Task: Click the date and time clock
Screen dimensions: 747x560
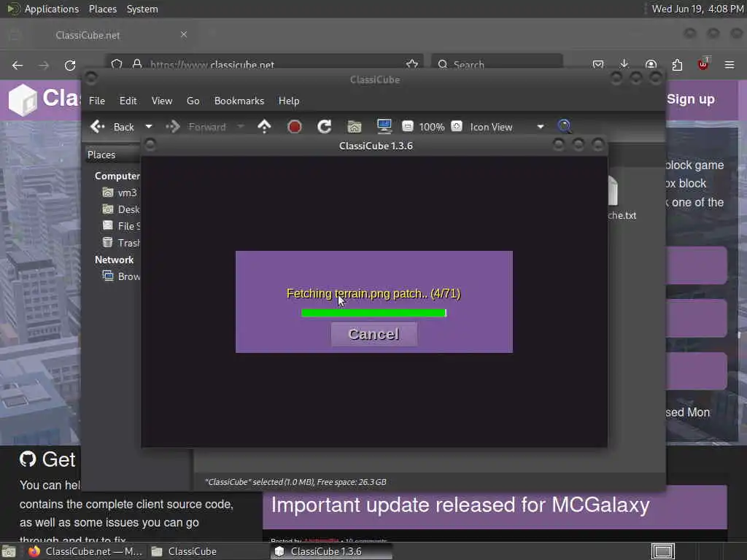Action: [697, 9]
